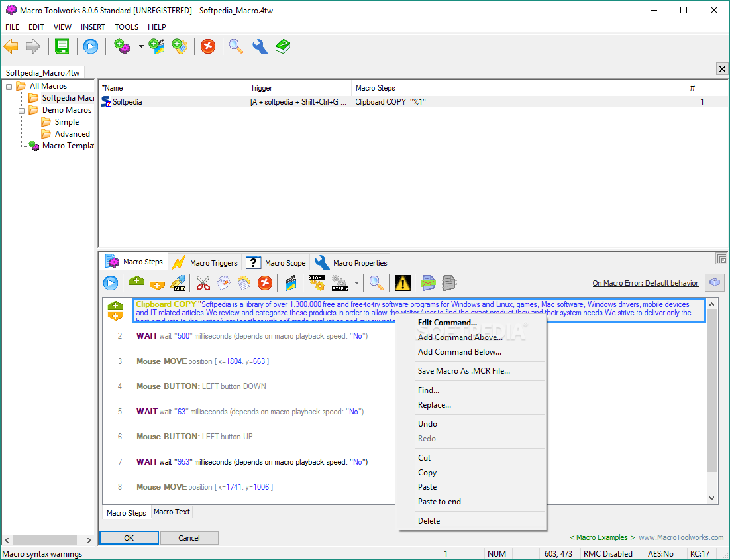The image size is (730, 560).
Task: Open the EDIT menu
Action: 36,27
